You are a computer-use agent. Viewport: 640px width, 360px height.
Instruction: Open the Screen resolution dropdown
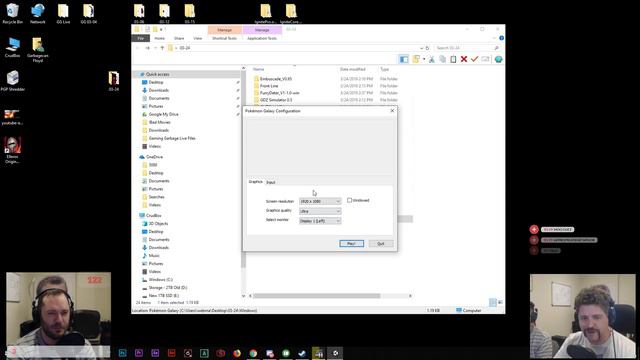tap(320, 201)
